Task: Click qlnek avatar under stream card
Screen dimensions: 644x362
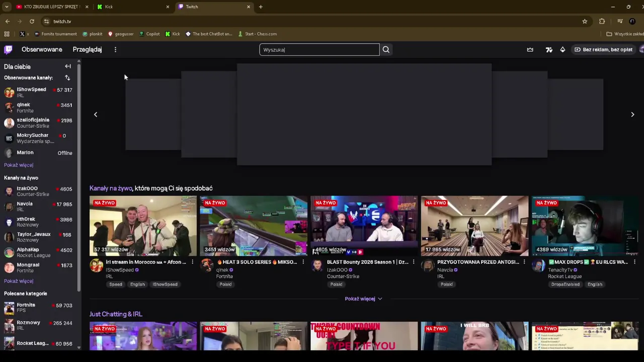Action: point(207,265)
